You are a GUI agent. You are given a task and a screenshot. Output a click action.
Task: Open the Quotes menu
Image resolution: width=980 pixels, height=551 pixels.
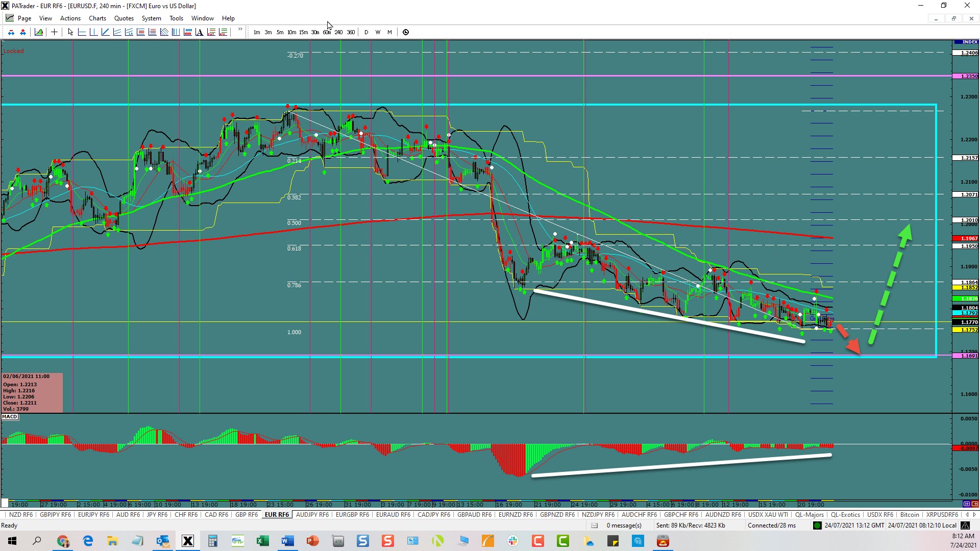pyautogui.click(x=124, y=18)
